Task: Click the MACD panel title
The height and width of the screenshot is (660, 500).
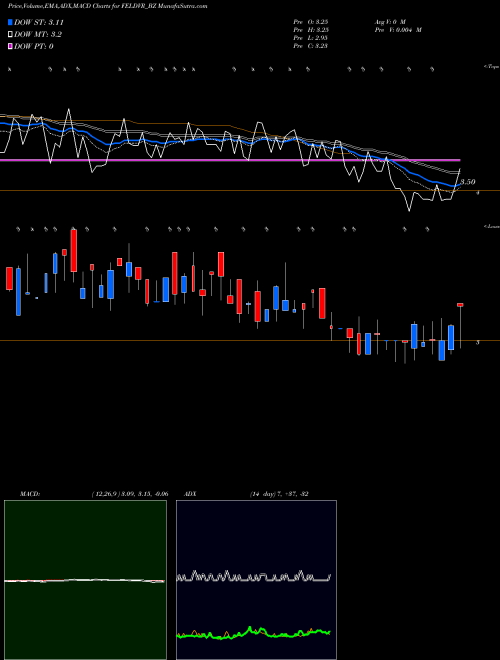Action: (x=30, y=494)
